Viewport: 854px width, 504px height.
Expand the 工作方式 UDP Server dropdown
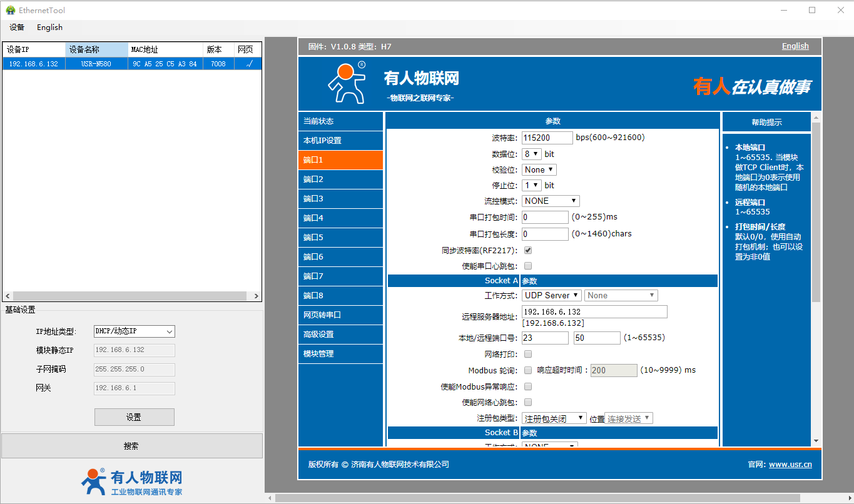551,295
